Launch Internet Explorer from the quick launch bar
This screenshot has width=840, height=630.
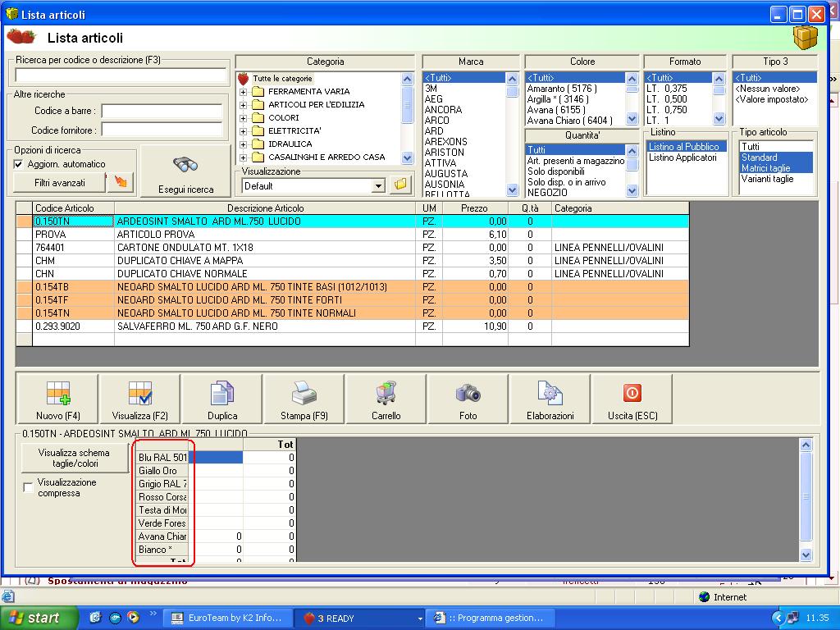click(x=95, y=618)
